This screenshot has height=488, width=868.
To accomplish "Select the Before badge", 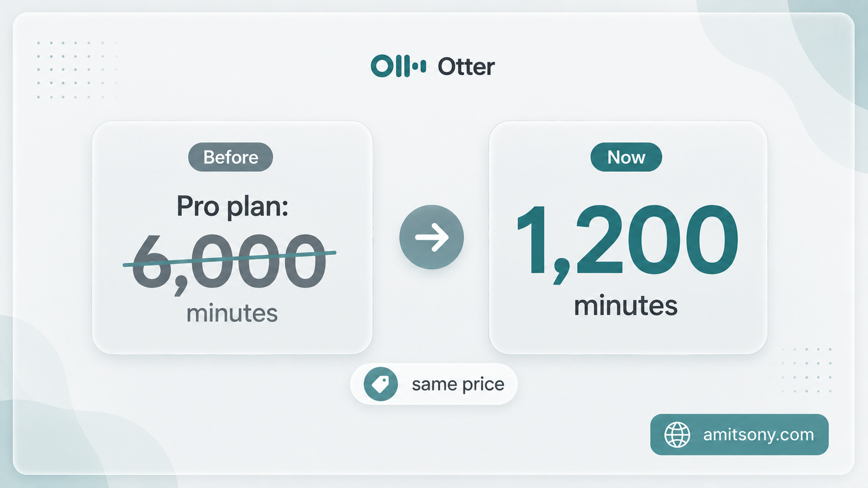I will [231, 157].
